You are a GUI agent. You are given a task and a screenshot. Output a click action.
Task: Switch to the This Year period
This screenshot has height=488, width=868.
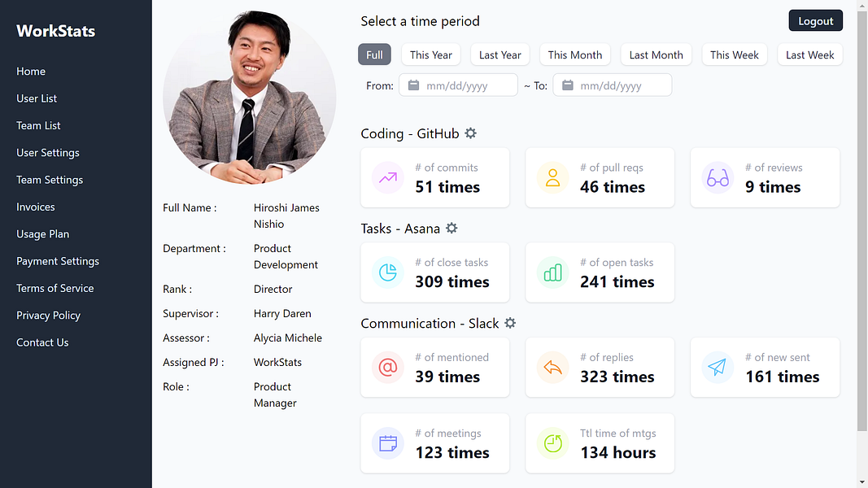[430, 54]
